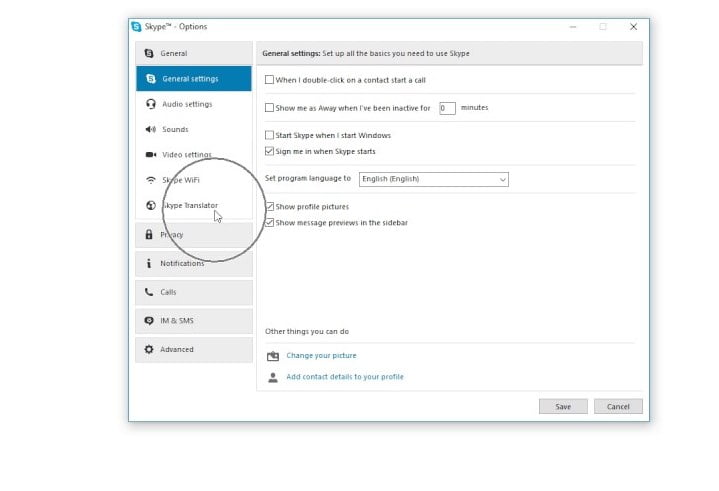Image resolution: width=719 pixels, height=491 pixels.
Task: Click the picture icon beside Change your picture
Action: click(x=273, y=356)
